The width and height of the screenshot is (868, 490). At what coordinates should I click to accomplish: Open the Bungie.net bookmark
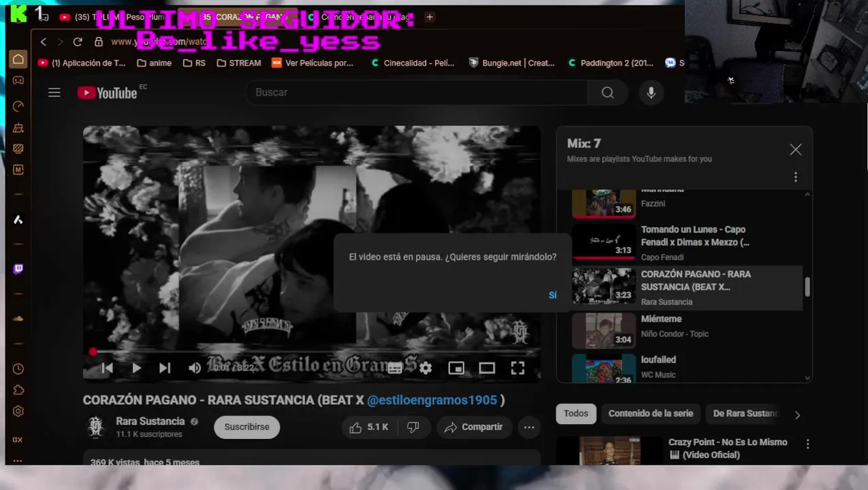coord(512,63)
